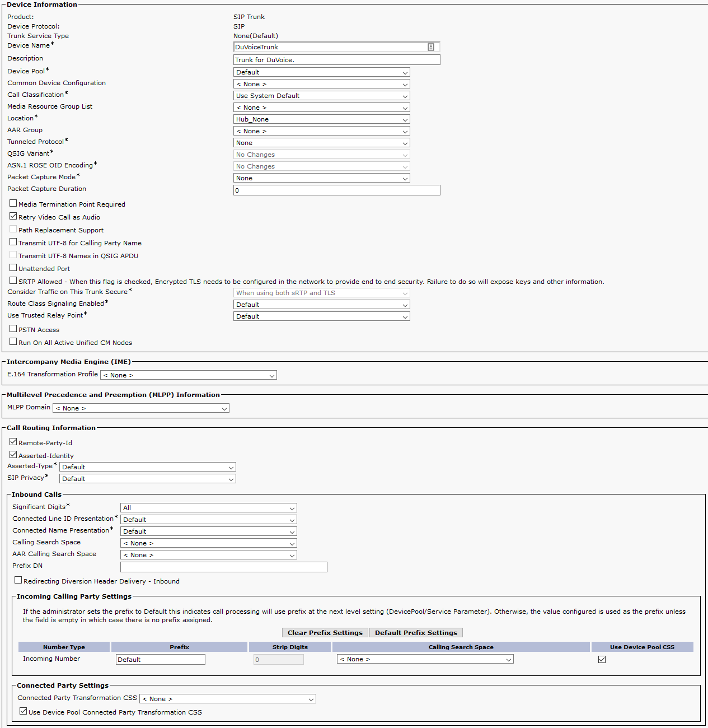Enable Transmit UTF-8 for Calling Party Name
Screen dimensions: 708x728
13,242
